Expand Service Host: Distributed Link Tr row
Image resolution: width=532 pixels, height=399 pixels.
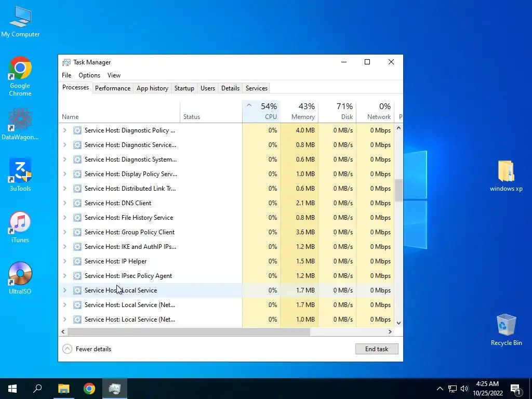(x=64, y=188)
